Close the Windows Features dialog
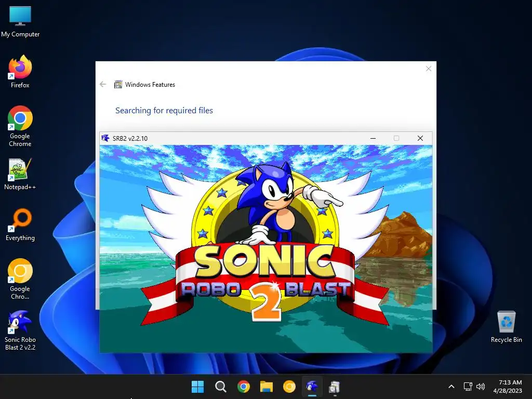532x399 pixels. 429,69
